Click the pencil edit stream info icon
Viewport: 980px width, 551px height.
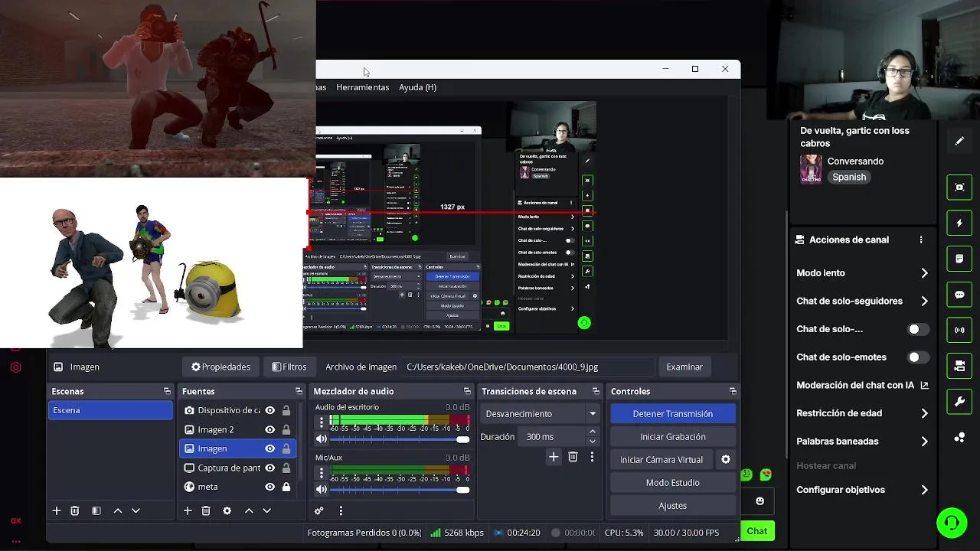tap(959, 141)
